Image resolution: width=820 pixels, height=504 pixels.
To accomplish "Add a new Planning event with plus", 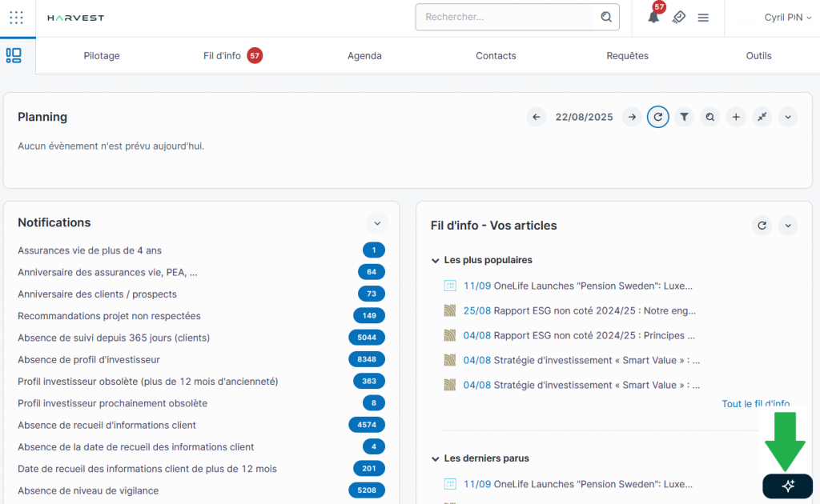I will click(x=736, y=117).
